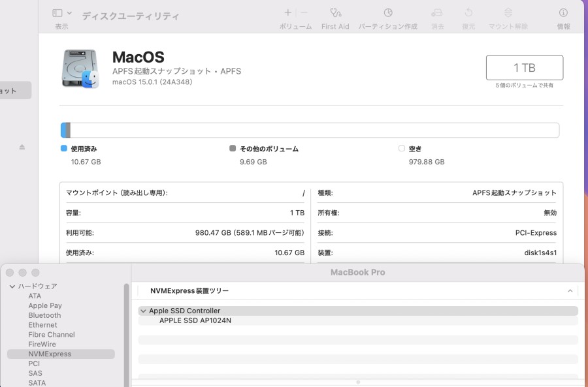Viewport: 588px width, 387px height.
Task: Open the パーティション作成 pie icon
Action: click(387, 13)
